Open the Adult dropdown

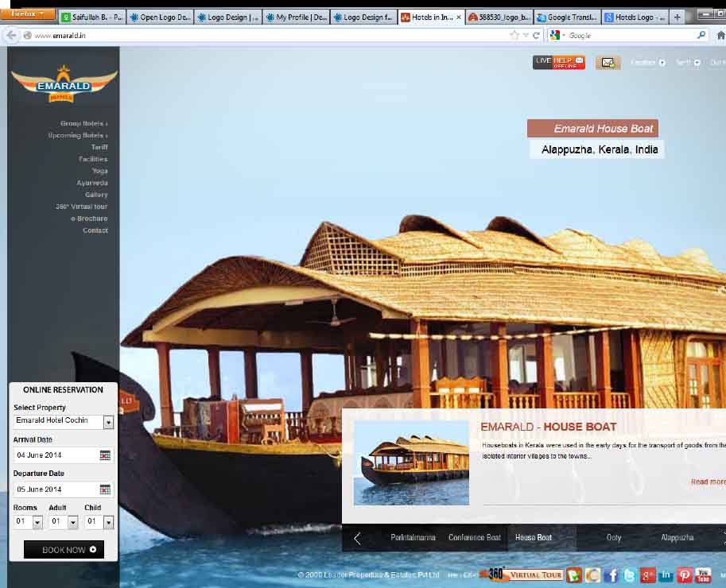72,522
